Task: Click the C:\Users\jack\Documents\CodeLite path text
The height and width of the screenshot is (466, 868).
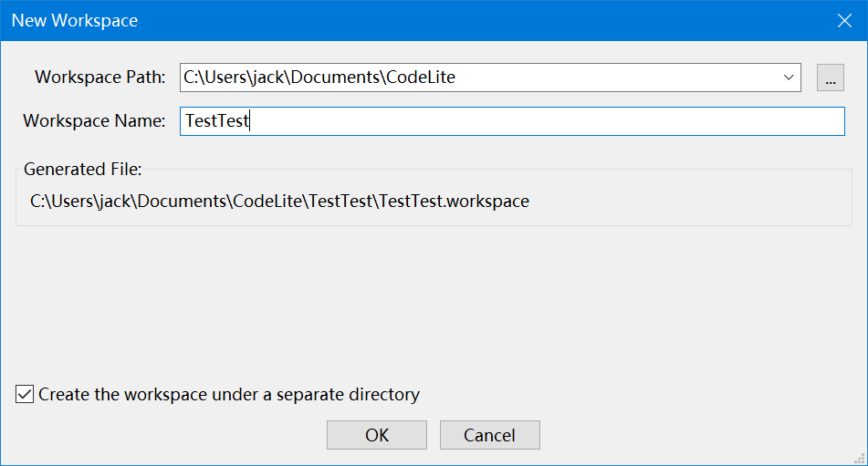Action: (x=319, y=78)
